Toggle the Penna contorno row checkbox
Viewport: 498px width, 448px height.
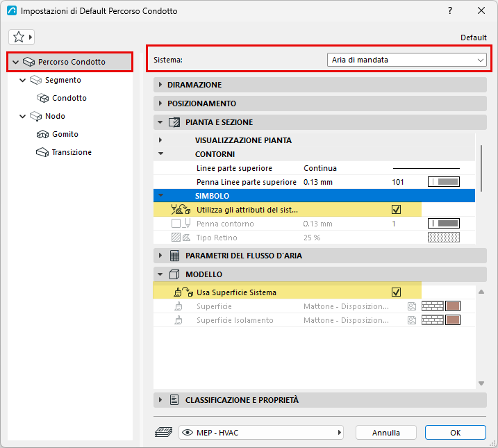click(176, 224)
